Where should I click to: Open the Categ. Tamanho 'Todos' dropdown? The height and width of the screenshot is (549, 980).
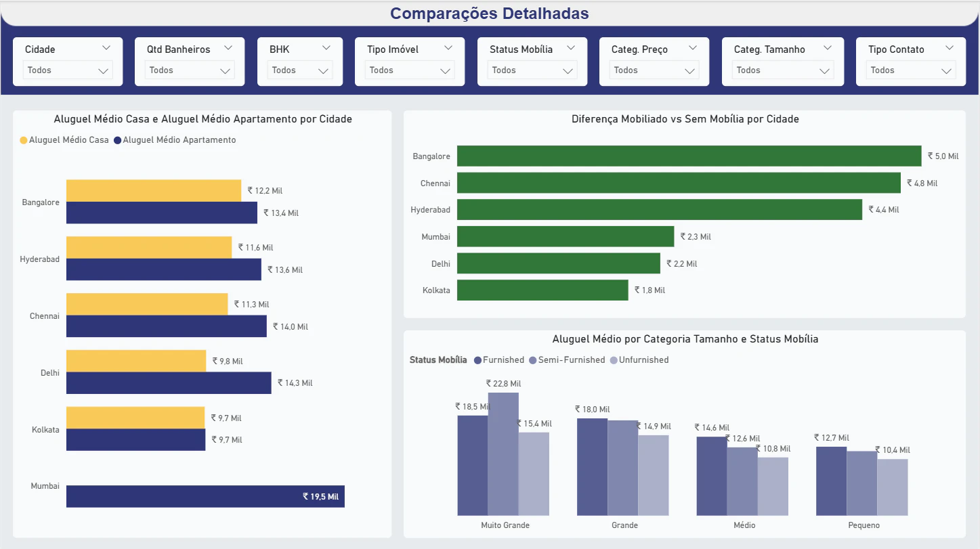pos(783,70)
